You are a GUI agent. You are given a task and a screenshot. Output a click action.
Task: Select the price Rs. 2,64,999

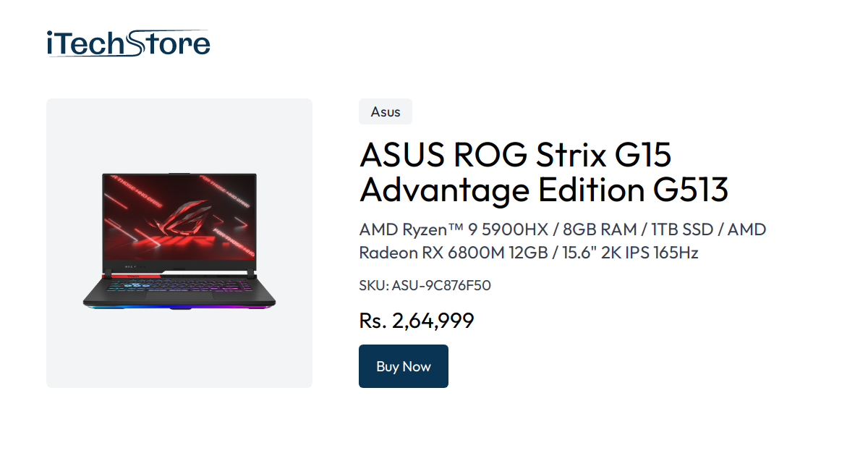(x=417, y=320)
